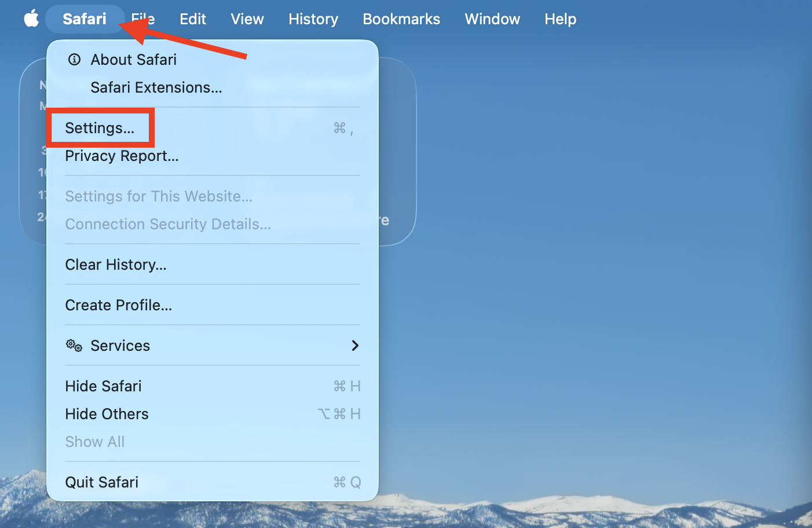Open the File menu

pos(142,19)
